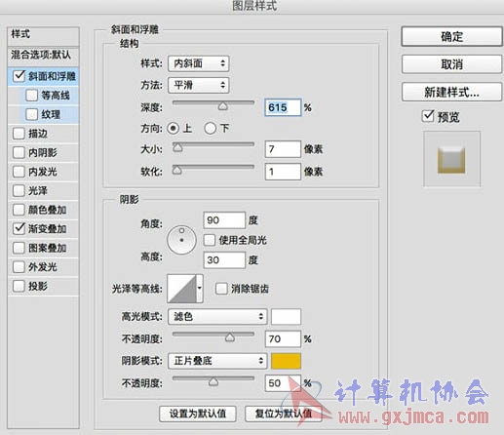This screenshot has height=435, width=504.
Task: Open the 样式 内斜面 dropdown
Action: [x=198, y=63]
